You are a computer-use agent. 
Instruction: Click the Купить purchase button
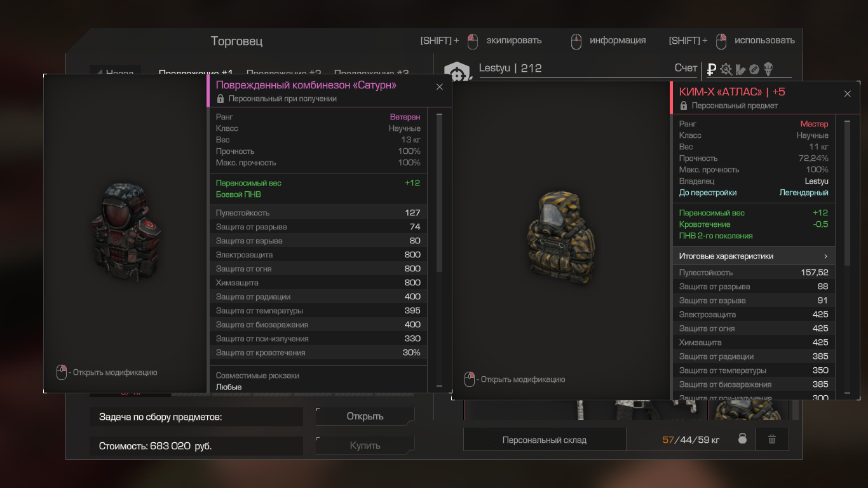(365, 445)
